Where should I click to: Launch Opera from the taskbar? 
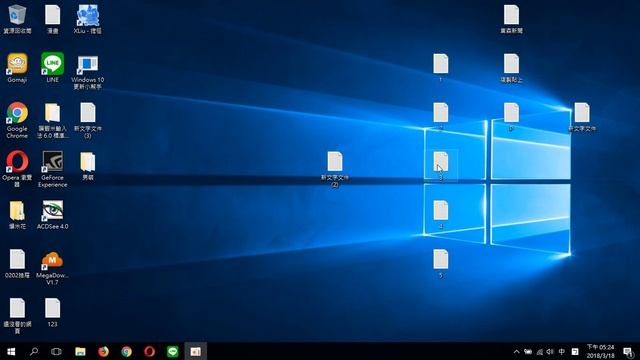pyautogui.click(x=149, y=351)
